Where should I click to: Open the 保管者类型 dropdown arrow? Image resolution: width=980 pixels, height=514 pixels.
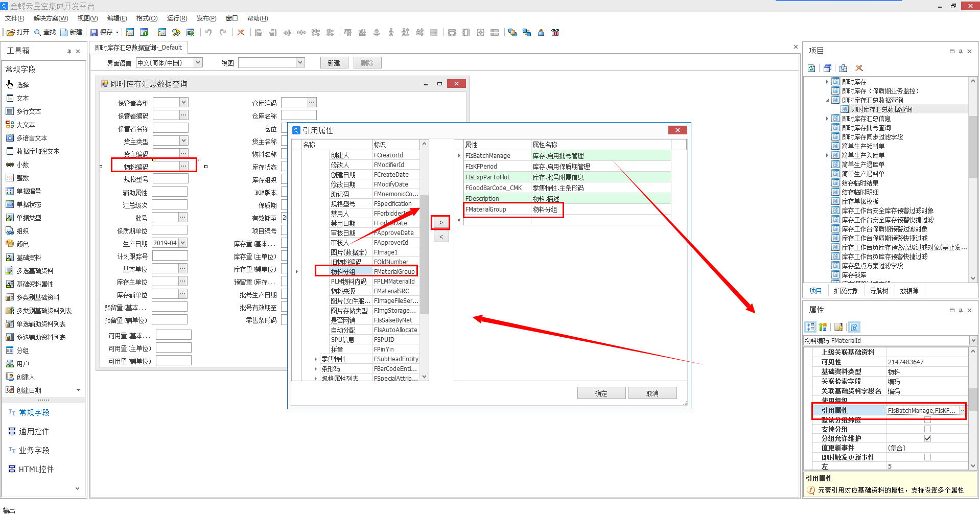184,102
